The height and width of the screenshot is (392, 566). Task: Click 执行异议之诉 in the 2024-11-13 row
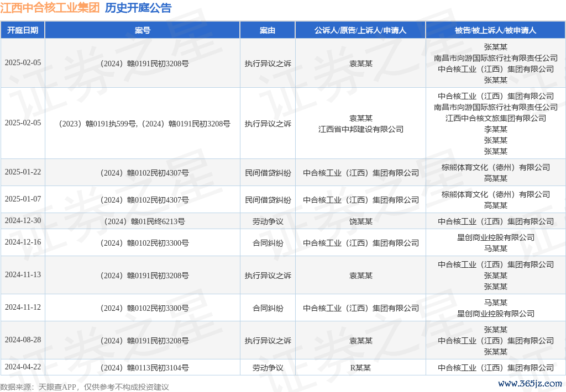268,276
